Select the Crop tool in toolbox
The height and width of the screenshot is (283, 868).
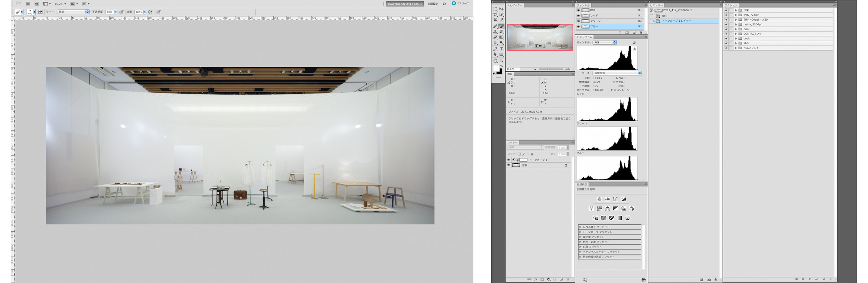[495, 20]
